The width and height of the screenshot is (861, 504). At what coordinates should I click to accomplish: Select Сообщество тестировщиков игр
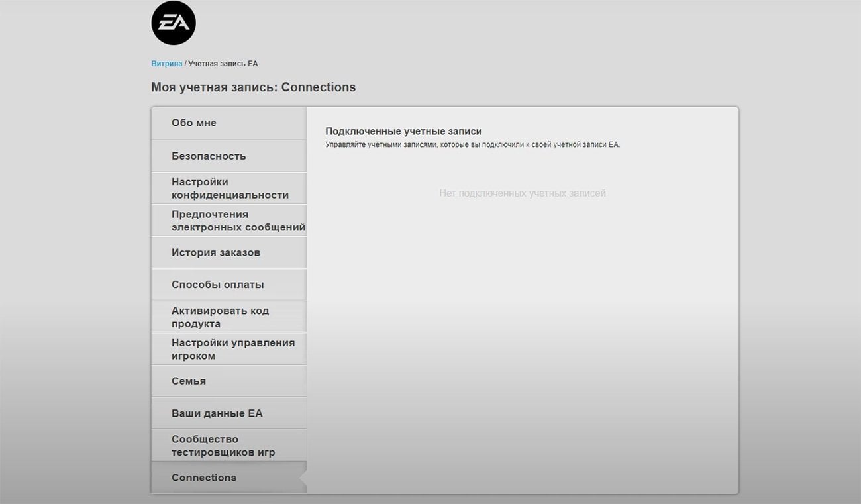click(229, 445)
